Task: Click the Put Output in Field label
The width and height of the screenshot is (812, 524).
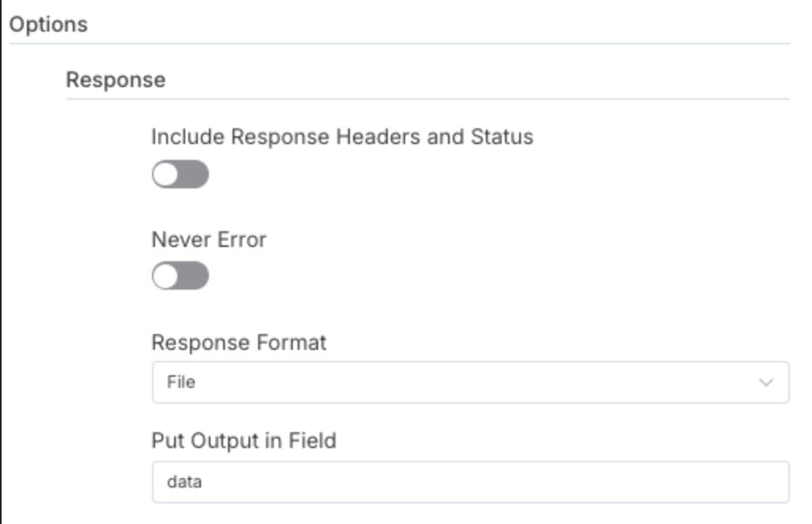Action: [x=244, y=440]
